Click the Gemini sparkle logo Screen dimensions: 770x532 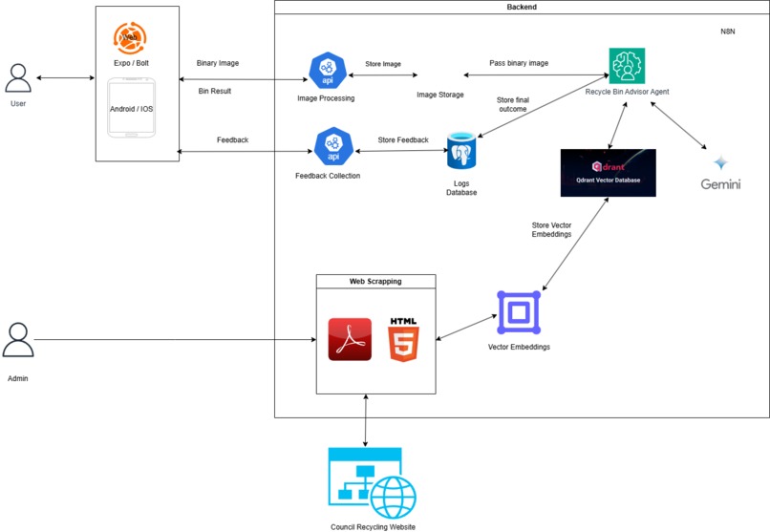721,162
